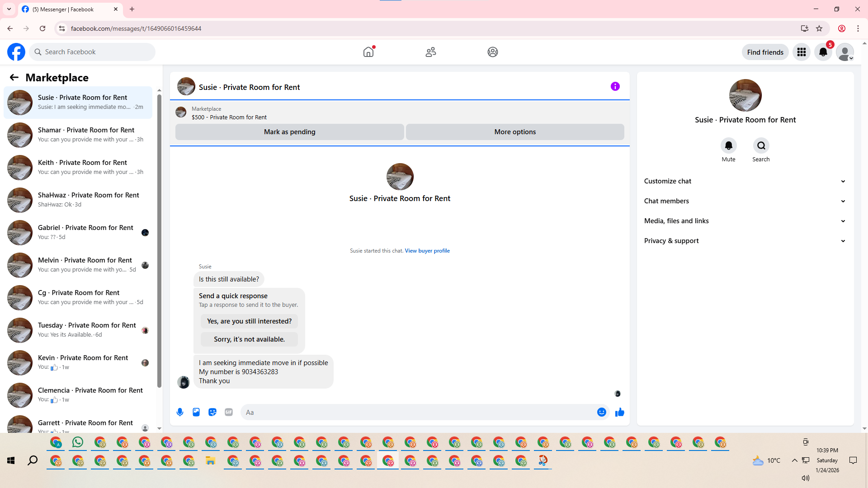Open View buyer profile link
The image size is (868, 488).
pos(427,251)
